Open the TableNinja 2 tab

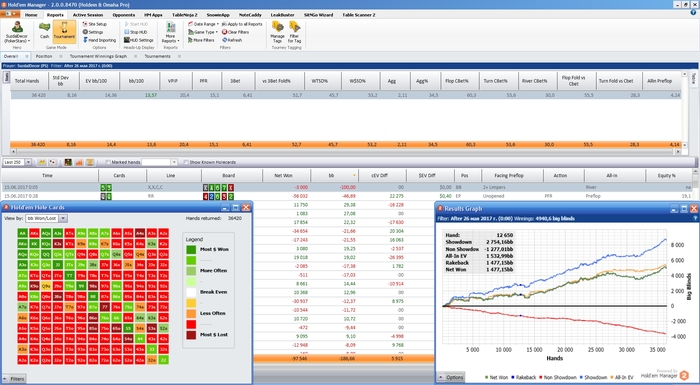[x=184, y=15]
